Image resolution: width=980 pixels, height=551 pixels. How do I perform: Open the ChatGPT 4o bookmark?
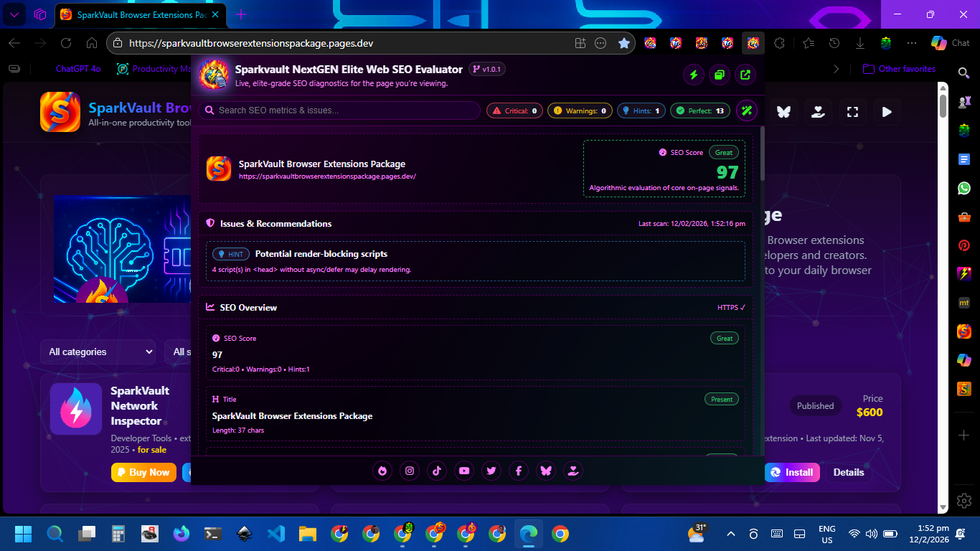77,69
